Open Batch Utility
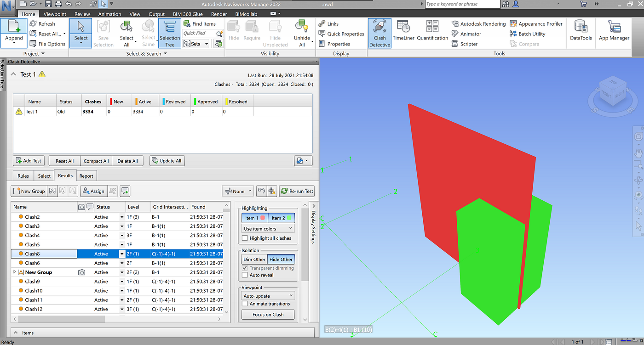 [528, 34]
